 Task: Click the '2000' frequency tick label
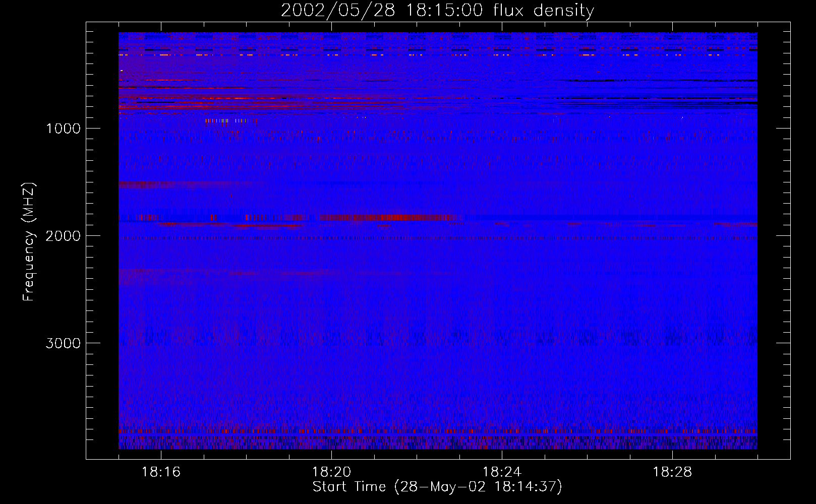(x=63, y=236)
